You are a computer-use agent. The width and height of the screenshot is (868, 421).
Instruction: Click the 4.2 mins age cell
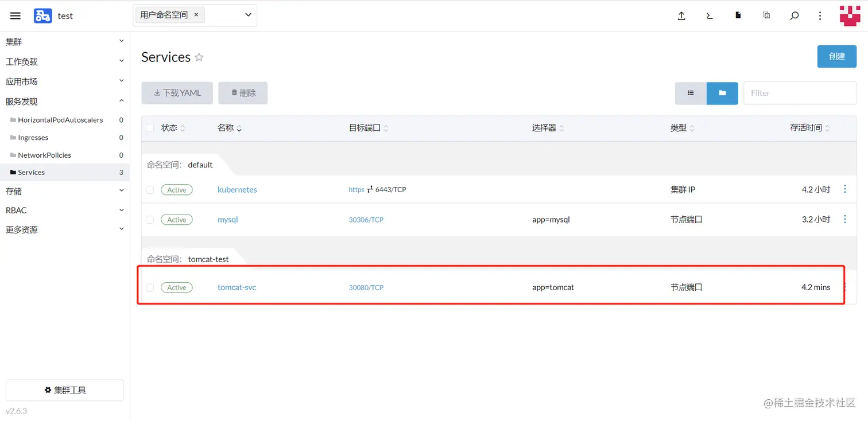click(x=816, y=287)
